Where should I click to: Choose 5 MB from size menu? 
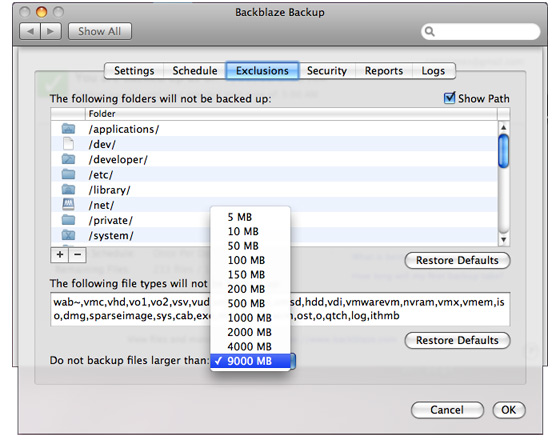coord(250,217)
